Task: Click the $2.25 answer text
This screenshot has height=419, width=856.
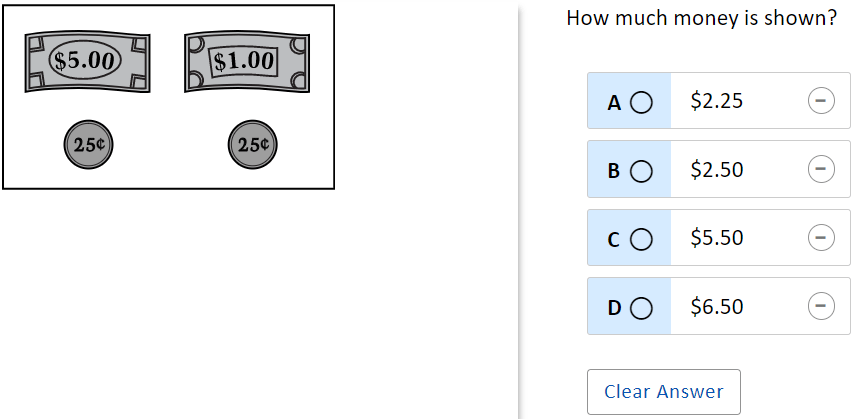Action: point(717,101)
